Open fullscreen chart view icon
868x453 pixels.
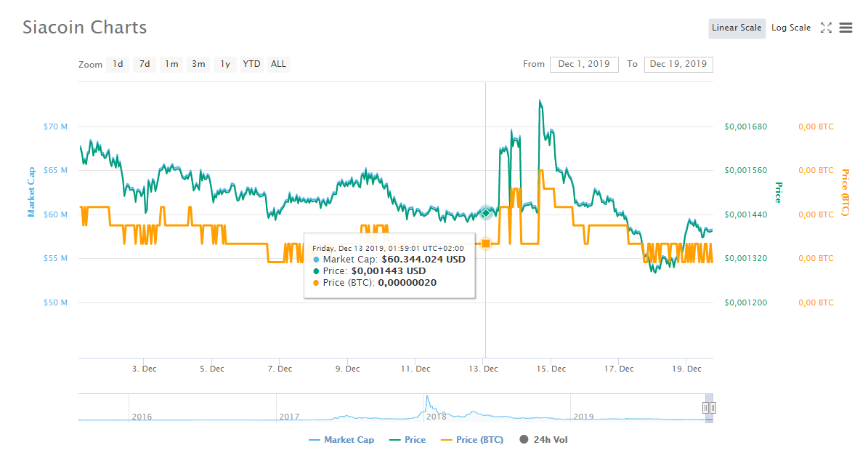pos(826,28)
